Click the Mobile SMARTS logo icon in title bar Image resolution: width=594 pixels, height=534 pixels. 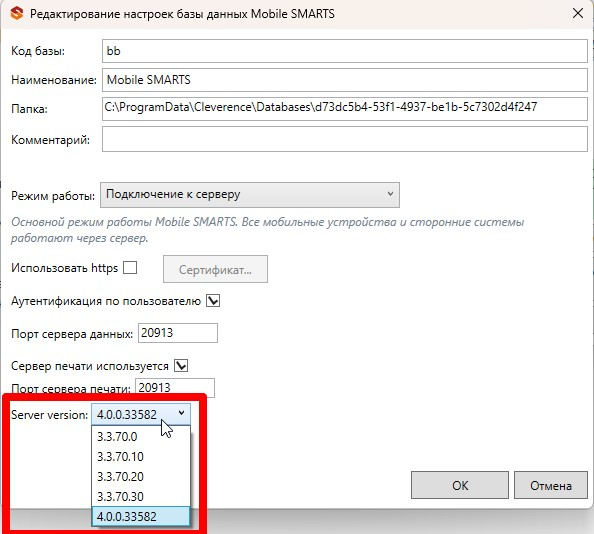(x=17, y=14)
